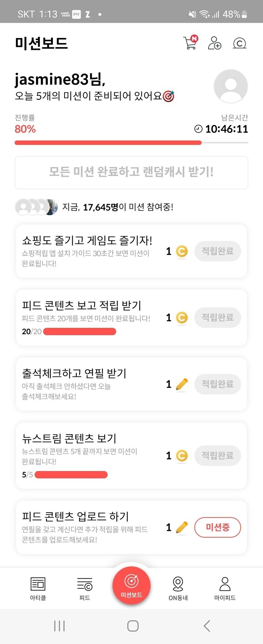The image size is (263, 644).
Task: Tap 모든 미션 완료하고 랜덤캐시 받기 button
Action: tap(131, 172)
